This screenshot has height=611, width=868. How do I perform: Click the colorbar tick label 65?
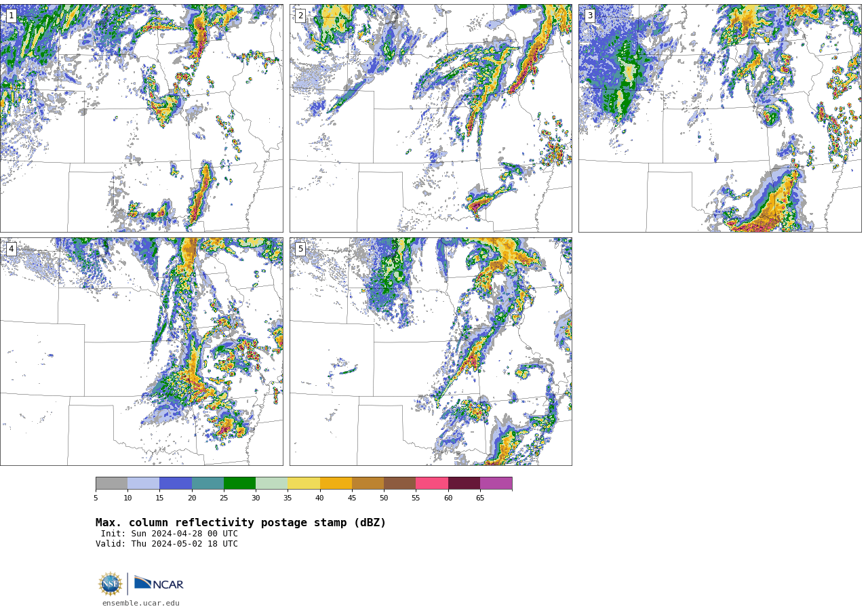tap(480, 498)
